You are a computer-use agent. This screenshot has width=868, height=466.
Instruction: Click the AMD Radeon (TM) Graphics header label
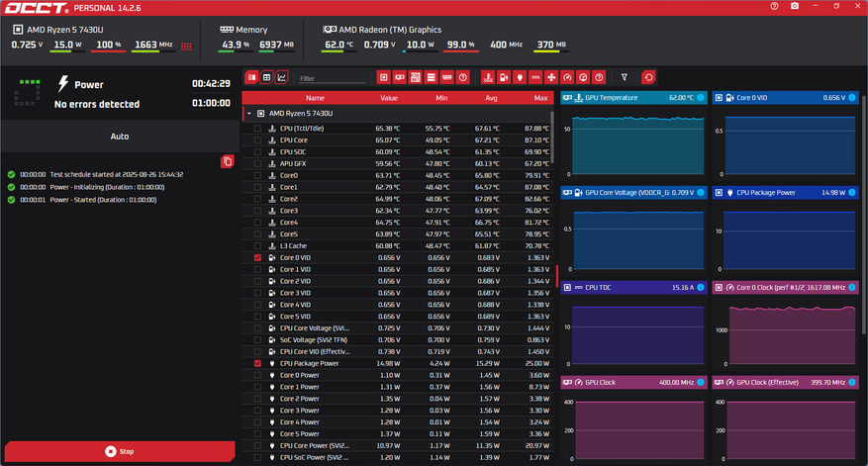(390, 30)
